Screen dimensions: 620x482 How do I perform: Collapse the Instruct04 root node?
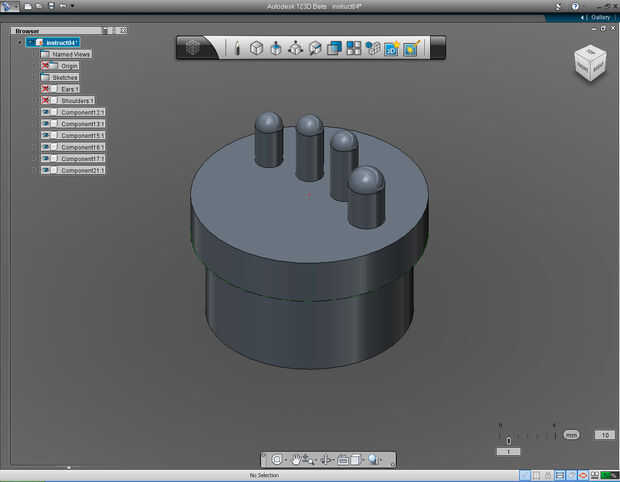pos(20,42)
